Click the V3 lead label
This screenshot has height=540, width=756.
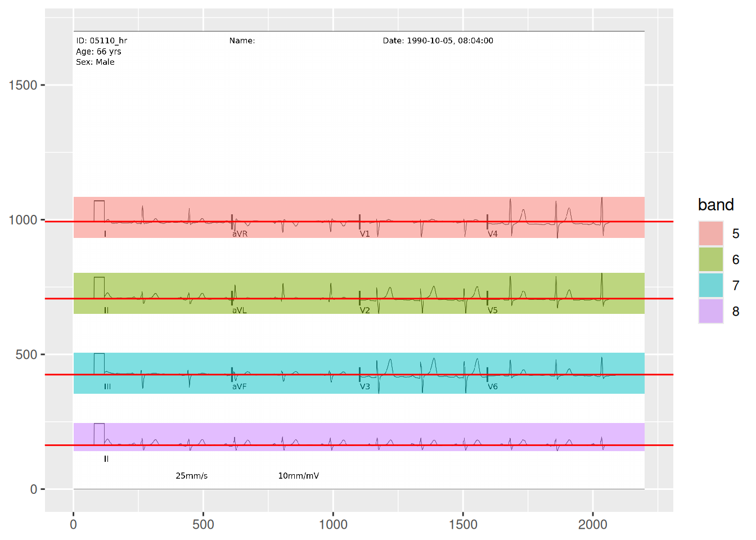tap(365, 387)
